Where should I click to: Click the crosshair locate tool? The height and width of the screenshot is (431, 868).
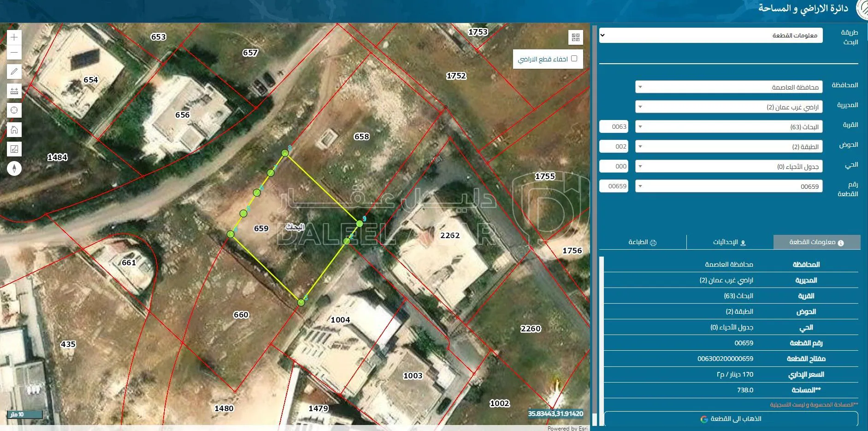[x=14, y=110]
